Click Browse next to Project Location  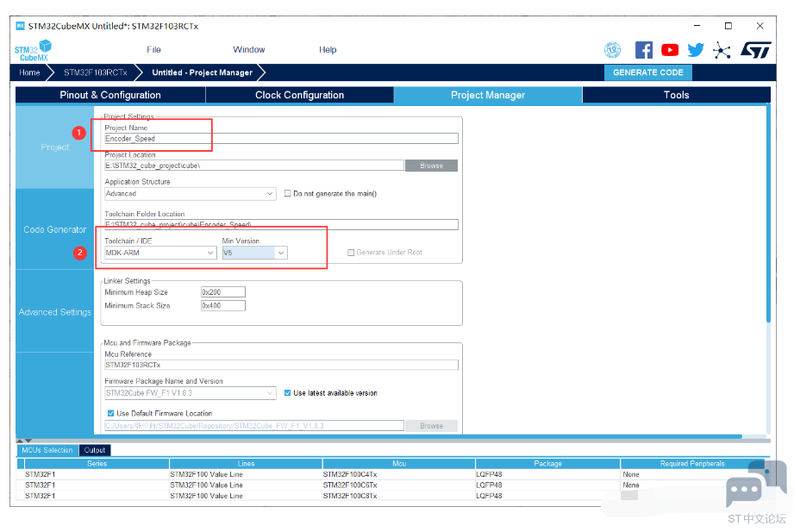(x=431, y=166)
